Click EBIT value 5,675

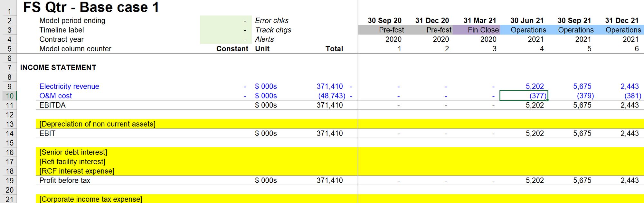point(582,134)
